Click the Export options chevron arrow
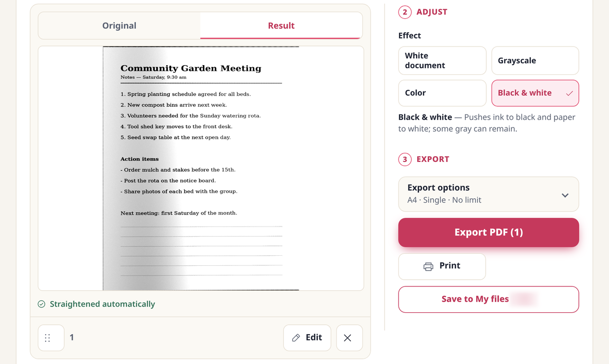609x364 pixels. [x=565, y=195]
